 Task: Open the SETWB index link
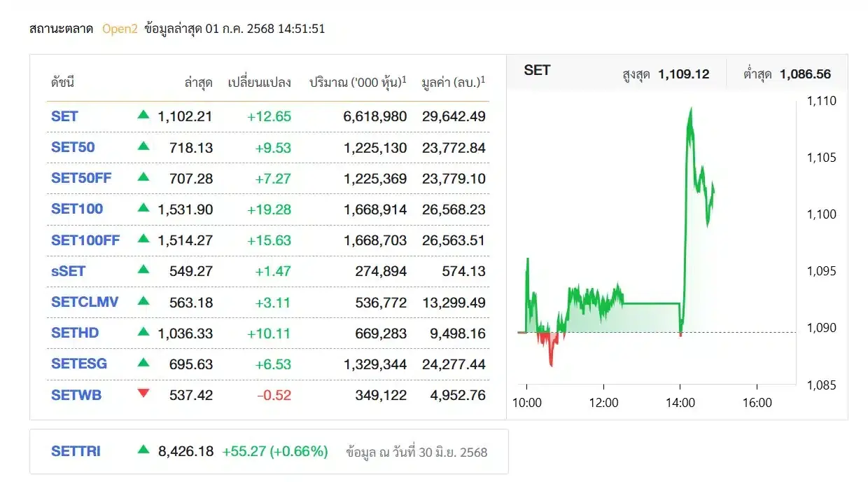[x=76, y=395]
